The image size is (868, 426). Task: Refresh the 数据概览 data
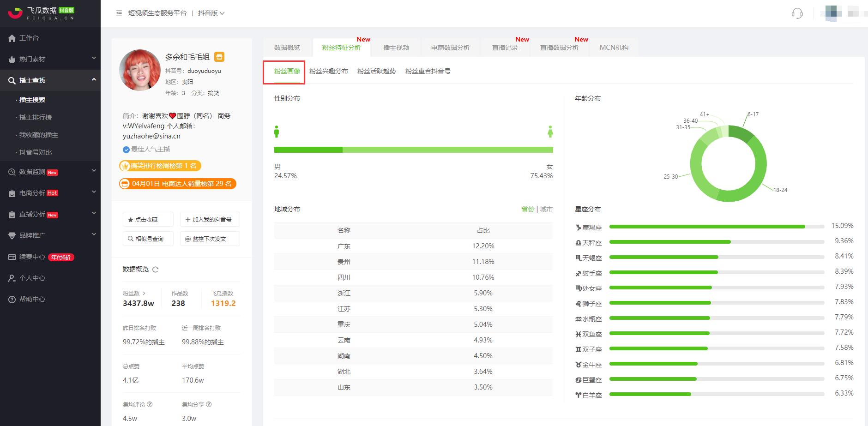(156, 270)
